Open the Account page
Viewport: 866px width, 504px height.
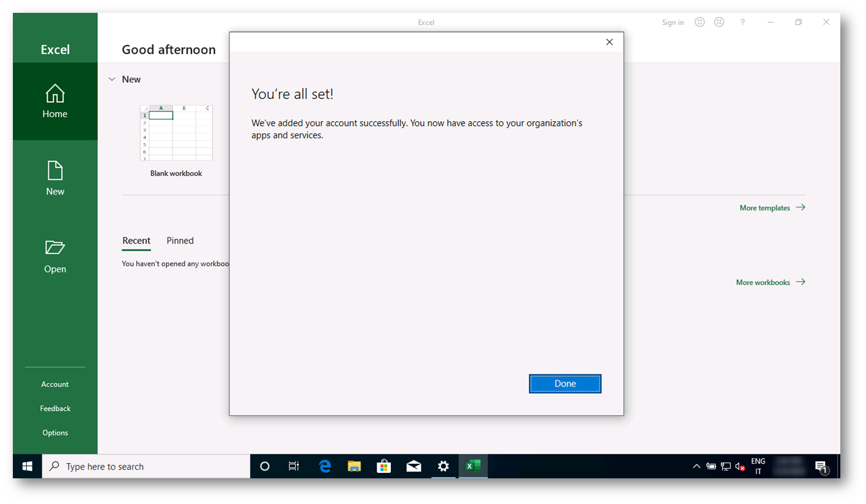pyautogui.click(x=55, y=384)
